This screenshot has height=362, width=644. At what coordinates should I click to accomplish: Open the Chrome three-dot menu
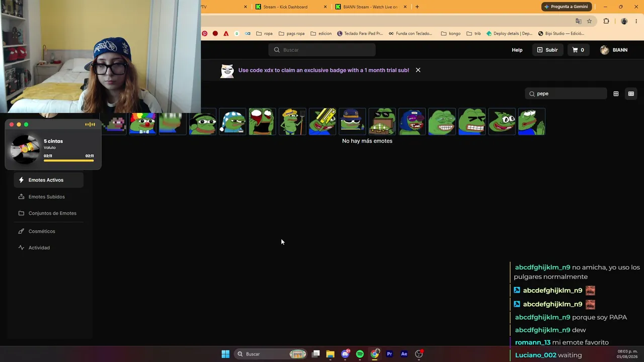[636, 21]
